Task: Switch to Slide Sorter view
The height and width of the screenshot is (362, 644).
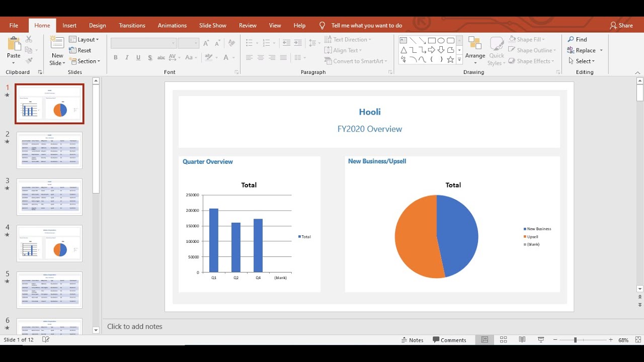Action: coord(503,340)
